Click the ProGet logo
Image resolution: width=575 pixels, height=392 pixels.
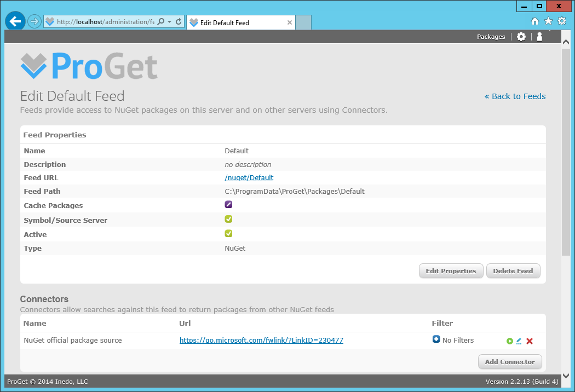89,66
